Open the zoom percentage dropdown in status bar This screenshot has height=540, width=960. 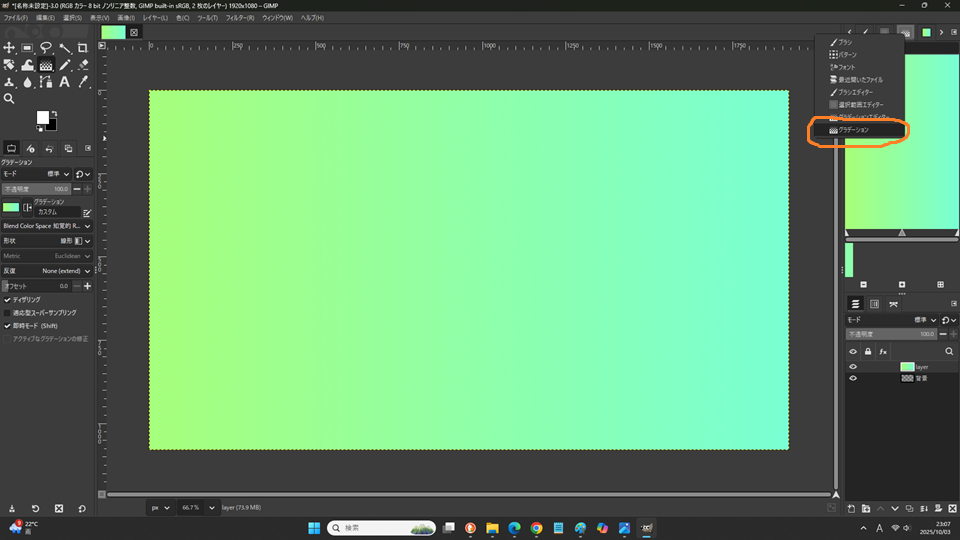(212, 508)
